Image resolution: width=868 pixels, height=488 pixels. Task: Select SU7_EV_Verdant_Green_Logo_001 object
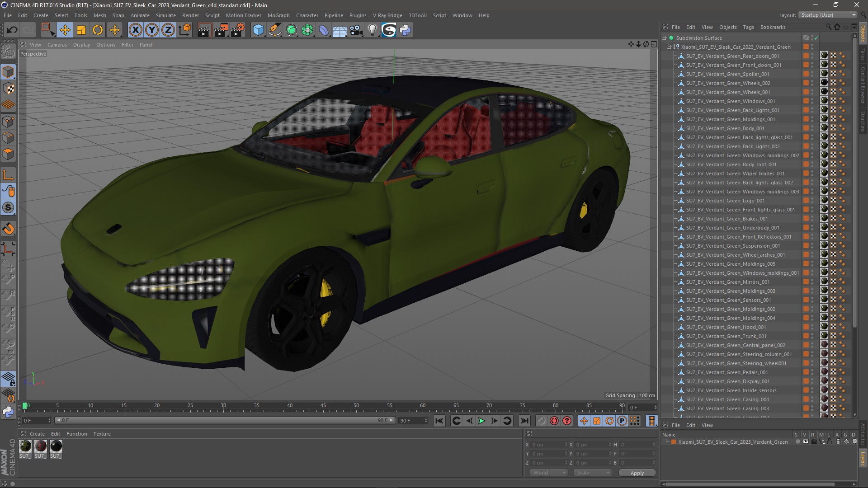click(x=725, y=201)
